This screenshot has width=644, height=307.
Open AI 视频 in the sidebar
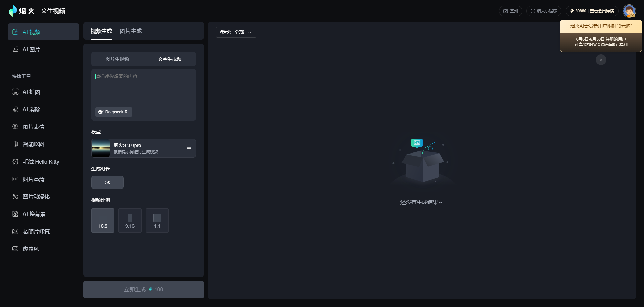(44, 32)
